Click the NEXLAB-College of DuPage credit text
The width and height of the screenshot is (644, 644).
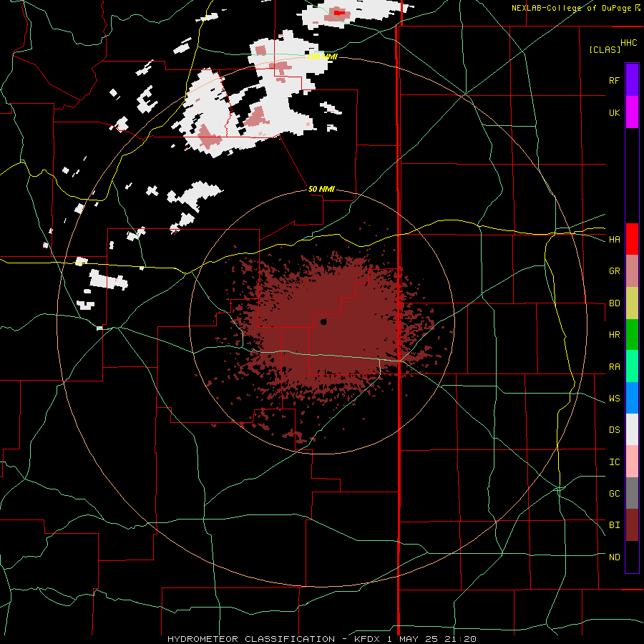coord(571,8)
